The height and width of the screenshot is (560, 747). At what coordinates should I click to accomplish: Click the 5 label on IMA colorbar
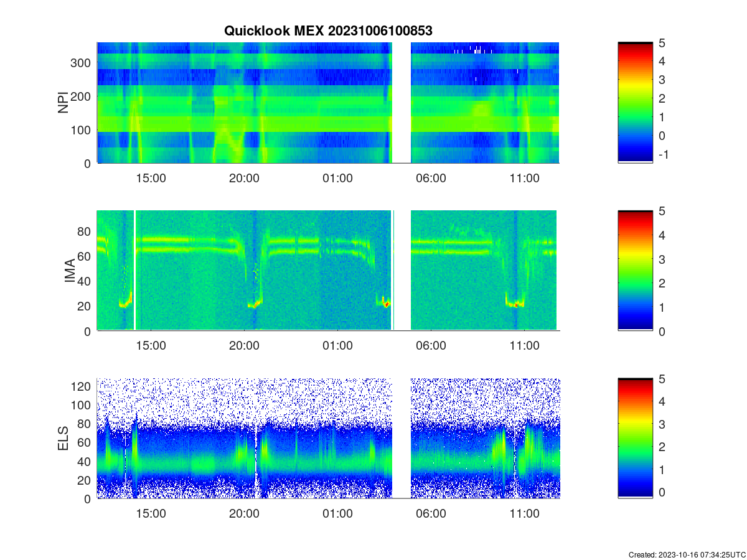click(661, 210)
